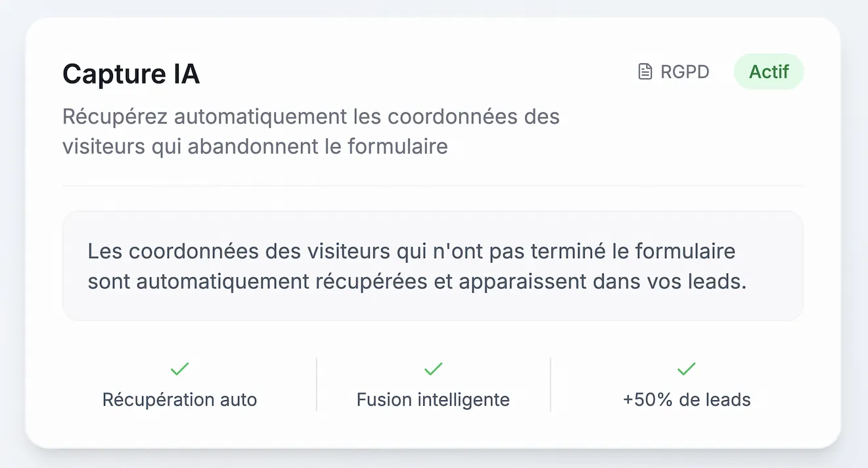
Task: Click the checkmark above Récupération auto
Action: 179,369
